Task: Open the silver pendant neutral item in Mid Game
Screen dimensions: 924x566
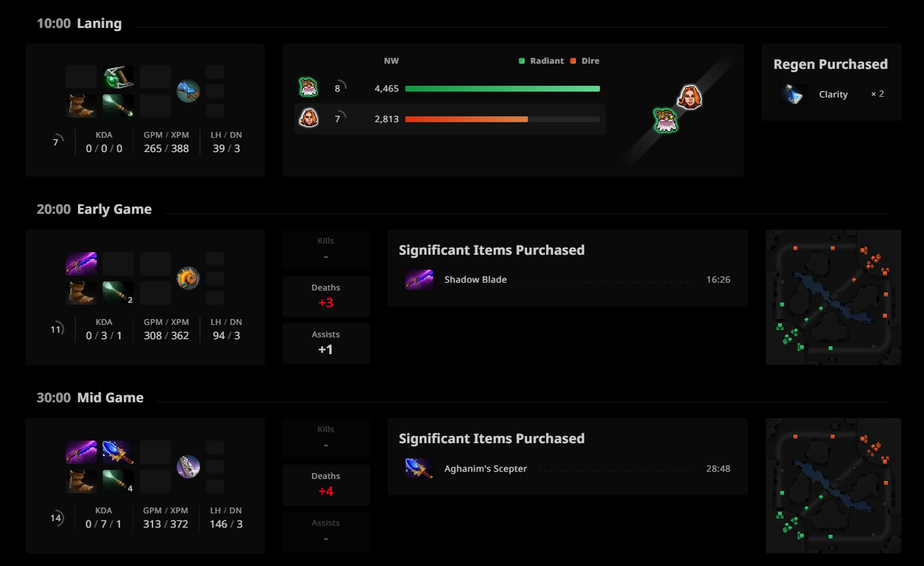Action: pos(188,467)
